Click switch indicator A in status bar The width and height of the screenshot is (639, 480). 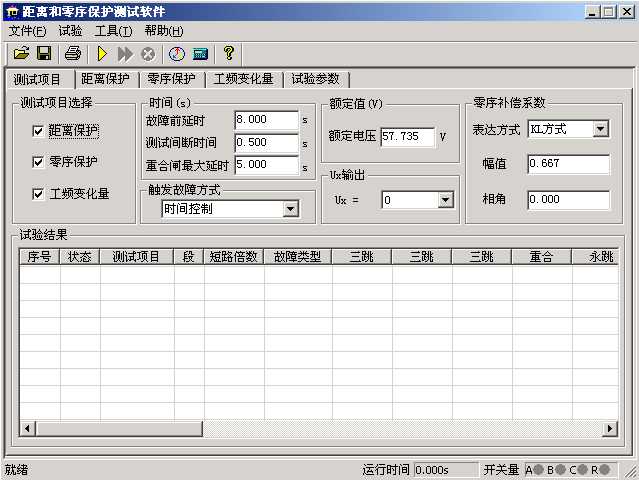click(539, 470)
